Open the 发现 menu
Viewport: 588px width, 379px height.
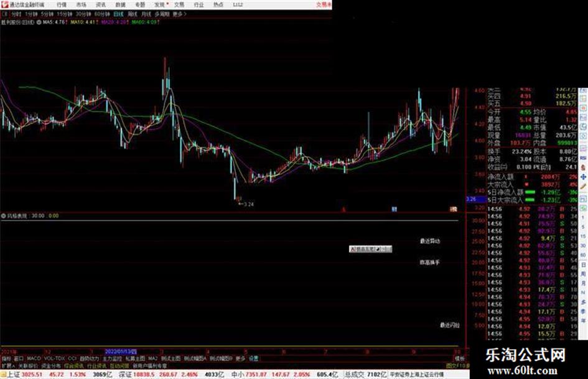(x=160, y=5)
